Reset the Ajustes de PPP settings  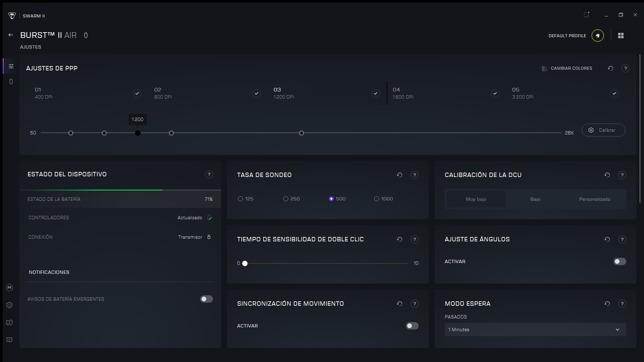tap(610, 68)
